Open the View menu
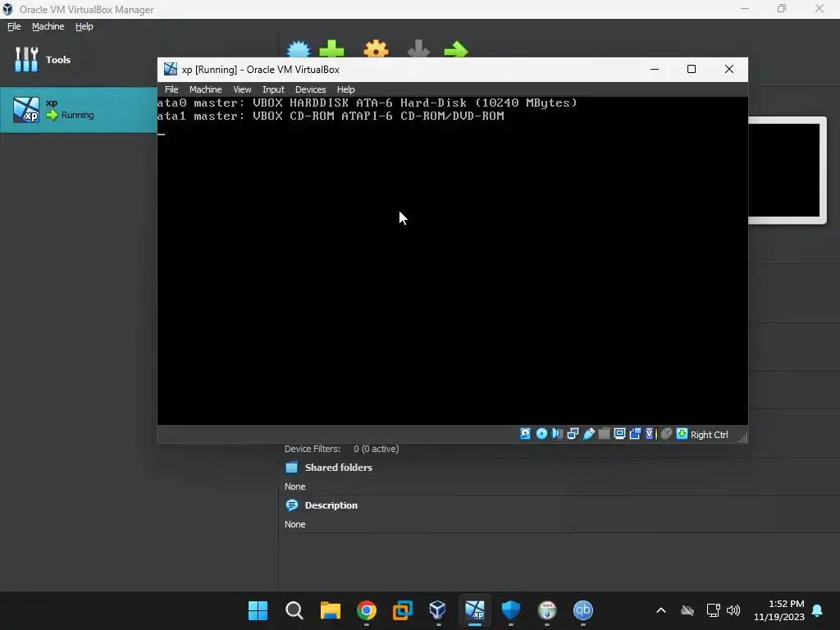The height and width of the screenshot is (630, 840). point(242,89)
